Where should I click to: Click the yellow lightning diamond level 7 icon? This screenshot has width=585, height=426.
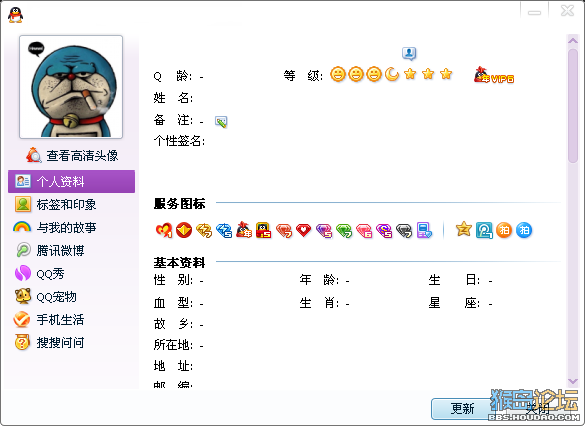204,230
